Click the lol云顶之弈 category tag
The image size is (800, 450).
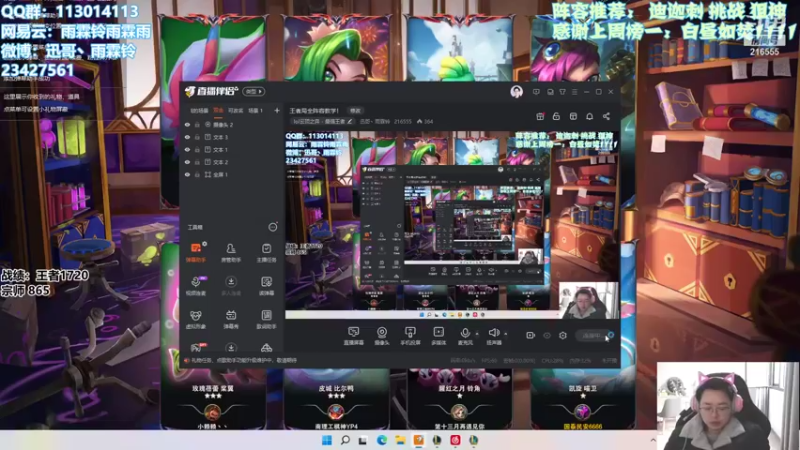pos(322,121)
